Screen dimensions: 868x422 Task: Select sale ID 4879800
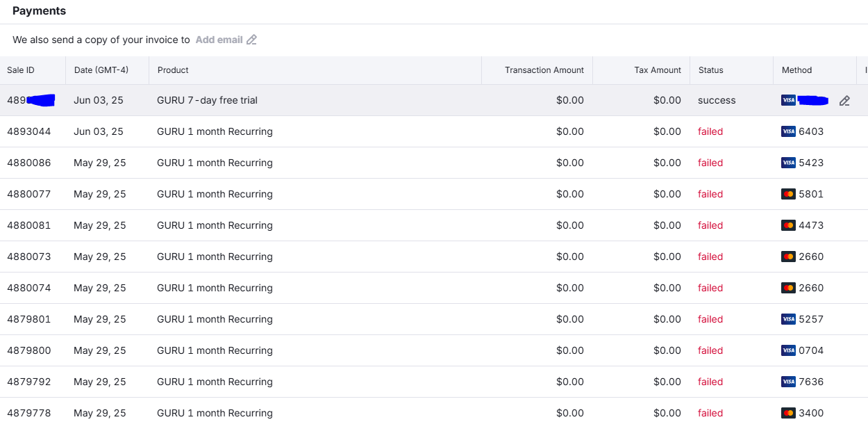(x=29, y=350)
